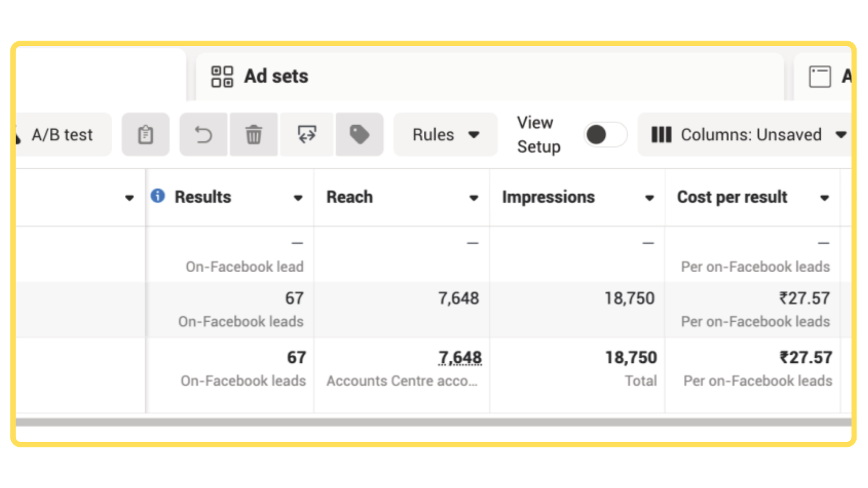This screenshot has width=868, height=488.
Task: Click the underlined 7,648 total reach
Action: pyautogui.click(x=460, y=358)
